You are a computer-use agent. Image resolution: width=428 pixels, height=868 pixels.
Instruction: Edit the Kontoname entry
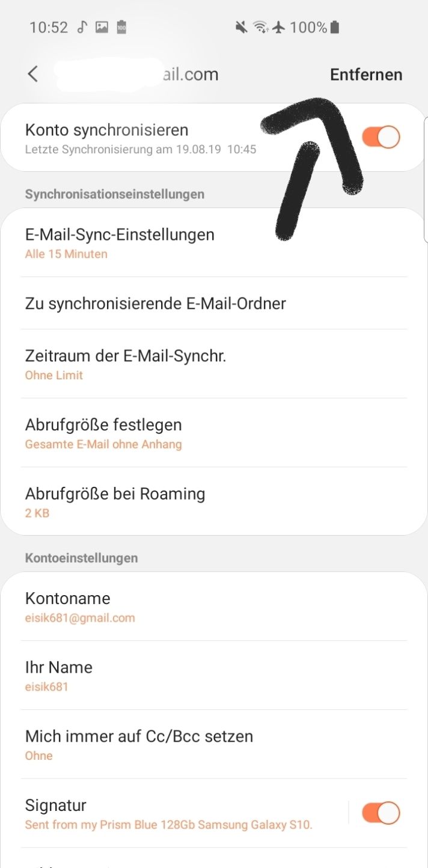(214, 607)
